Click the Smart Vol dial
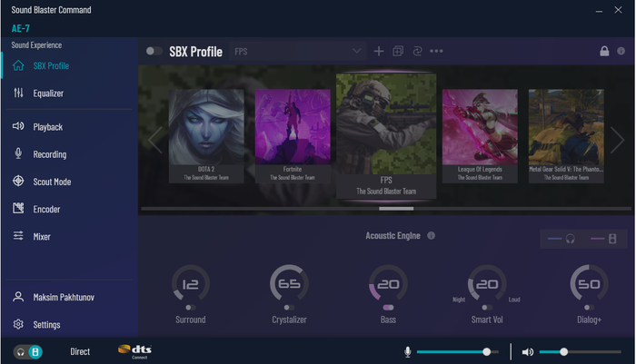The height and width of the screenshot is (364, 636). (x=487, y=283)
